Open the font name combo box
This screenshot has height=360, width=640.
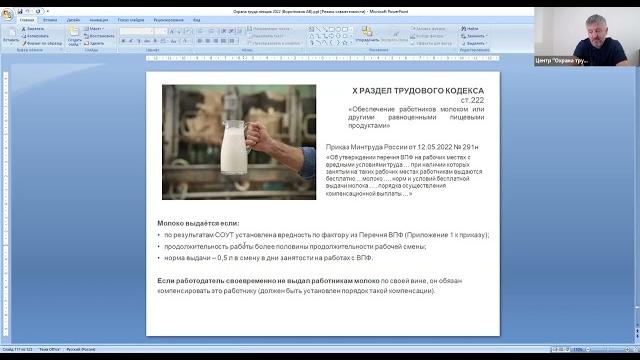click(136, 31)
